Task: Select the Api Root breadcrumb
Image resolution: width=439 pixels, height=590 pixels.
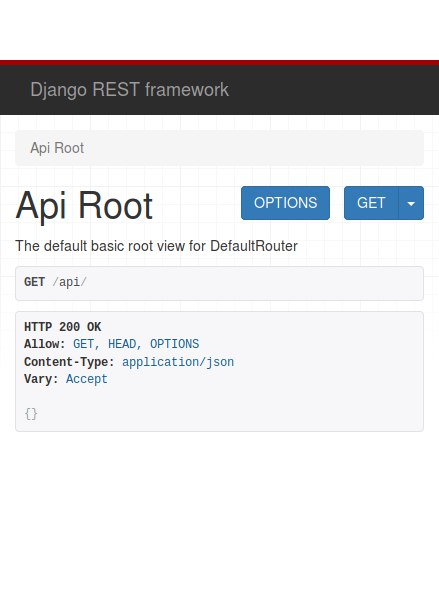Action: (x=57, y=148)
